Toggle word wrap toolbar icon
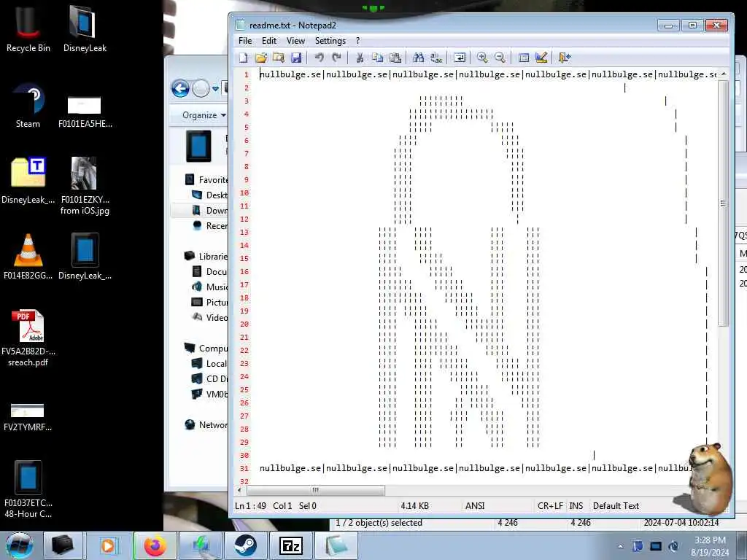Screen dimensions: 747x560 460,58
